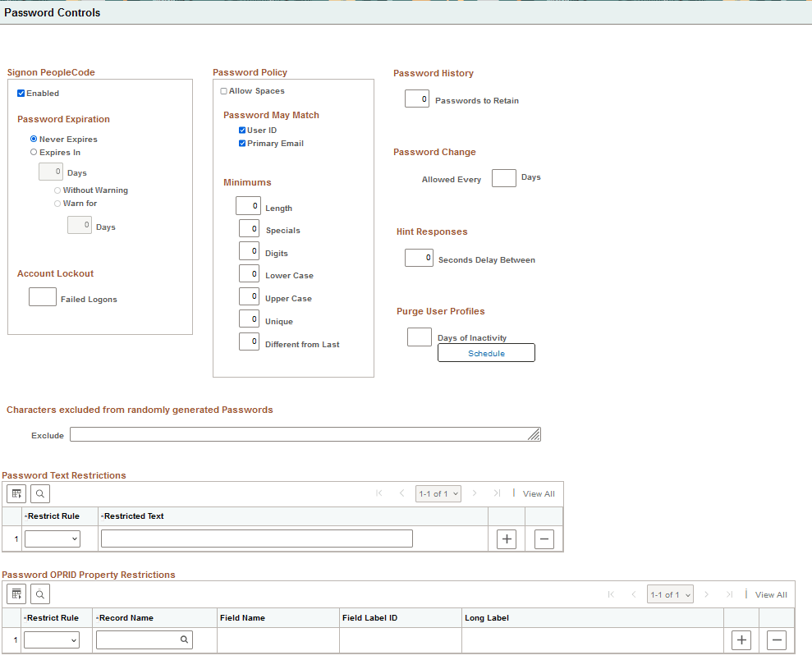Add a new row to Password Text Restrictions
This screenshot has height=660, width=812.
click(506, 539)
